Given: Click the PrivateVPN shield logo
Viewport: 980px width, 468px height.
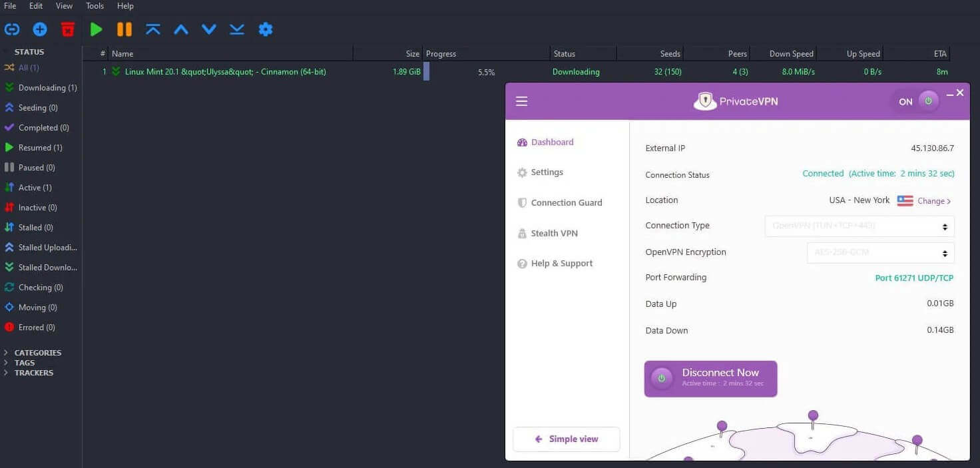Looking at the screenshot, I should pos(705,101).
